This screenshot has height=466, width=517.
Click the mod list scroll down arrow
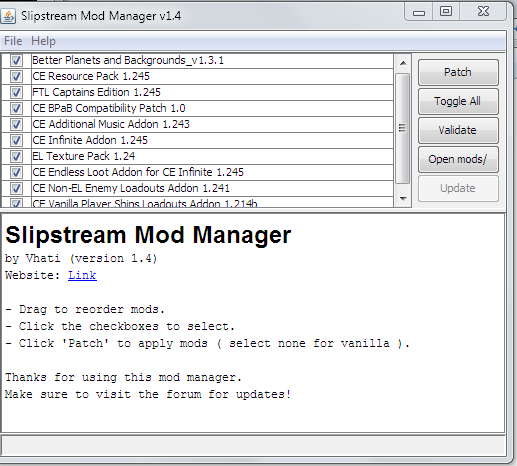[403, 199]
